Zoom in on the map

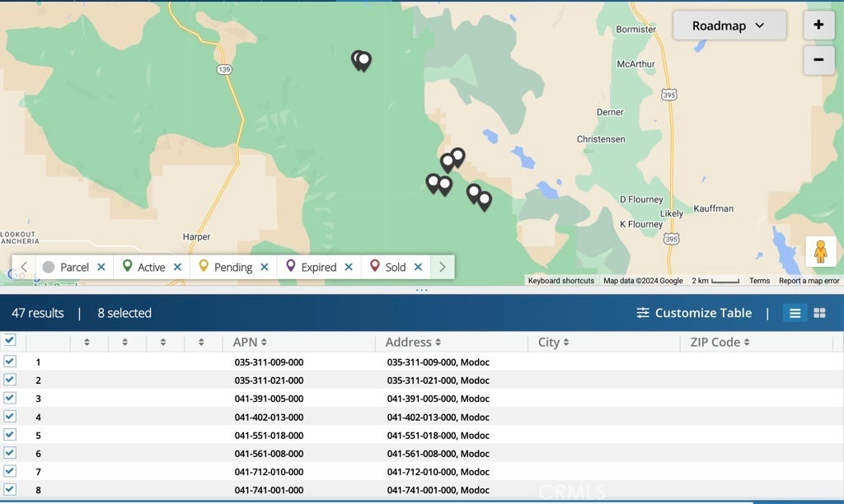point(818,25)
